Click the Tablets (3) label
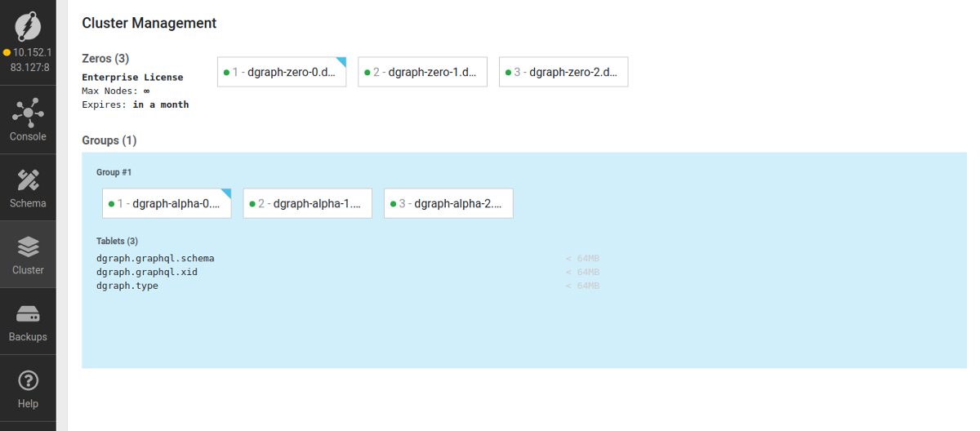The width and height of the screenshot is (980, 431). click(117, 241)
